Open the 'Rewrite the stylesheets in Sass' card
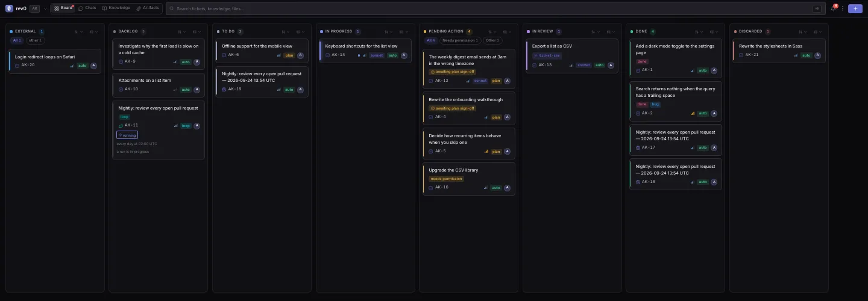868x301 pixels. (779, 51)
